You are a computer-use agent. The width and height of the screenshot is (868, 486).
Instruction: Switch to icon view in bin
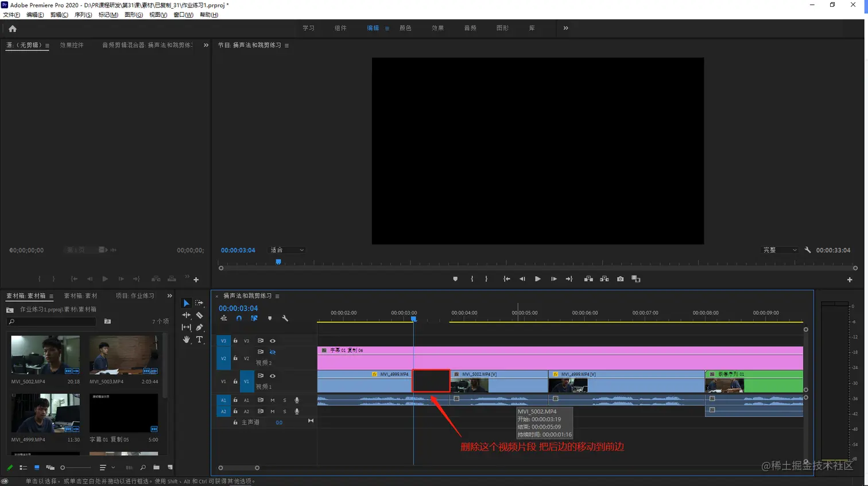pos(37,468)
